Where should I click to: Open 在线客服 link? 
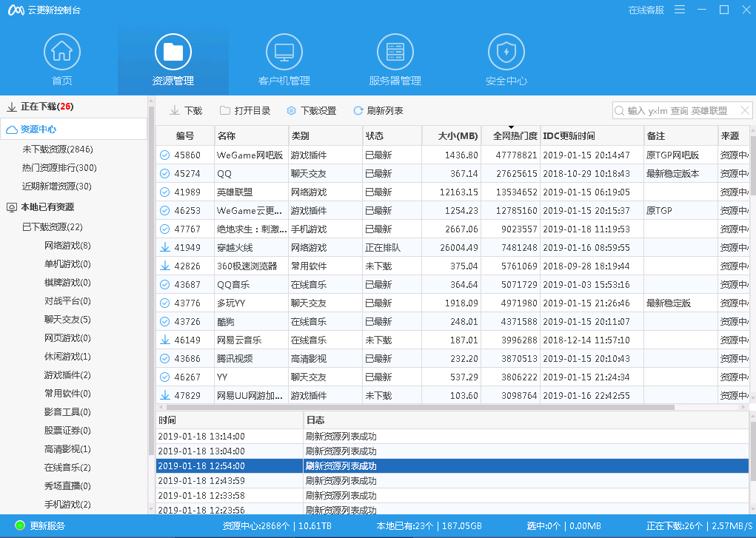646,10
